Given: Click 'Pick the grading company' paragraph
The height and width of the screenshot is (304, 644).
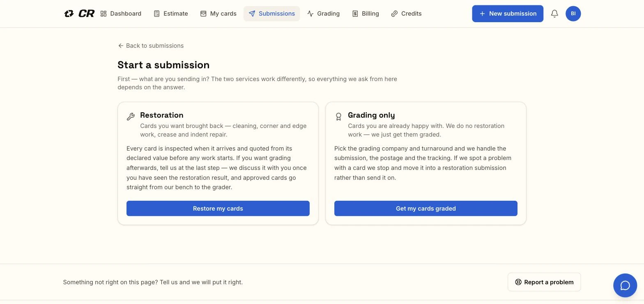Looking at the screenshot, I should click(x=423, y=163).
